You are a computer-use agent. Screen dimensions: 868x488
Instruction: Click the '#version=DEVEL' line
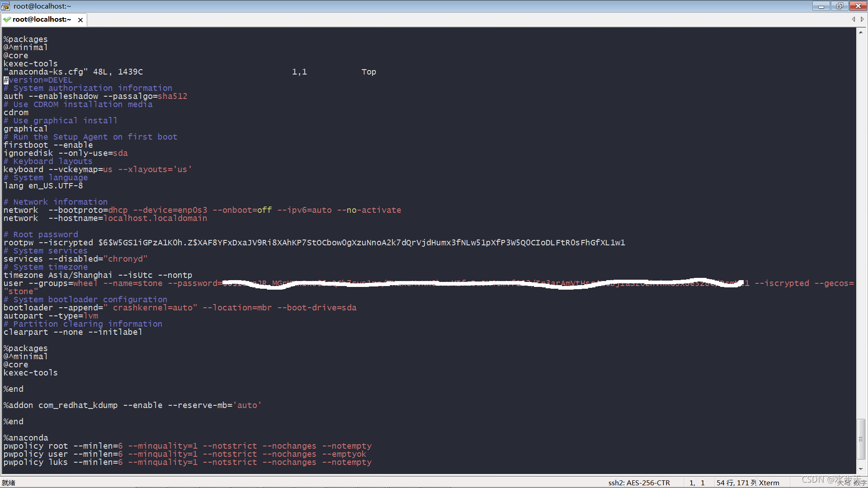tap(38, 80)
